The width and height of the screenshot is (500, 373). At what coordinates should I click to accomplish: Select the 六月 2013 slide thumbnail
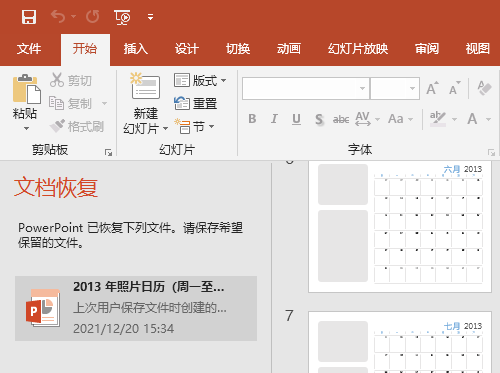pos(400,227)
